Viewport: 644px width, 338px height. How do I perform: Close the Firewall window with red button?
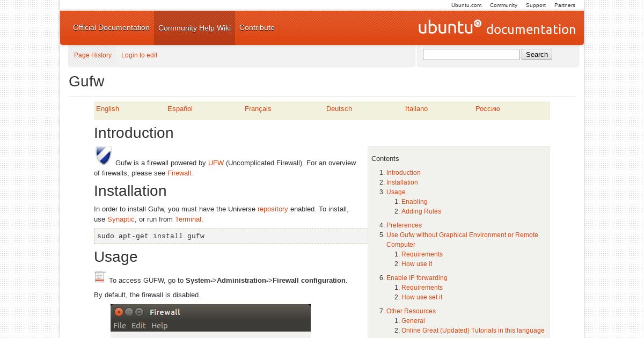point(119,312)
